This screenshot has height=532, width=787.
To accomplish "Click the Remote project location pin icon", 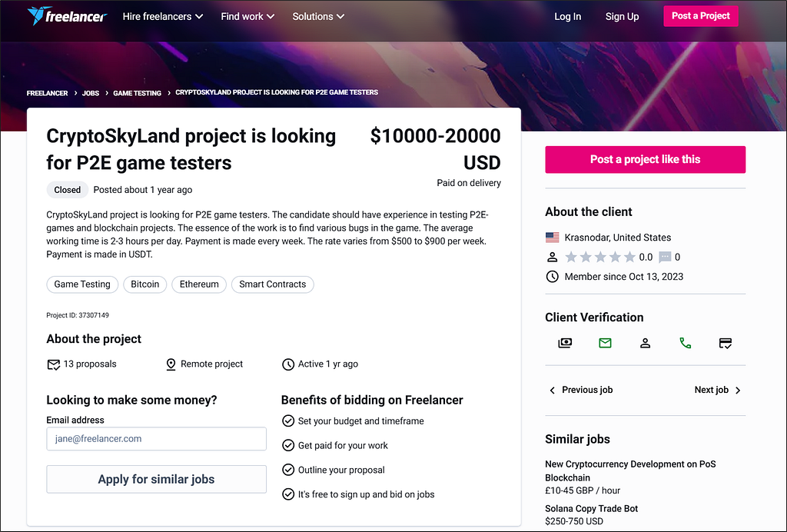I will [x=171, y=364].
